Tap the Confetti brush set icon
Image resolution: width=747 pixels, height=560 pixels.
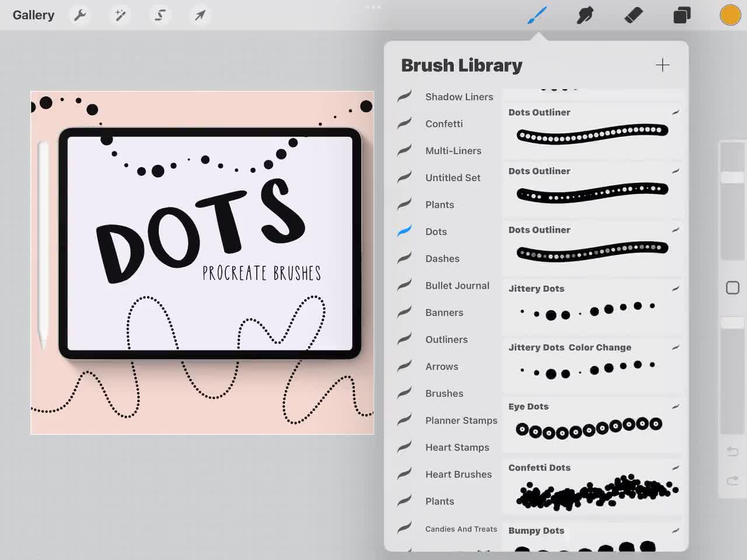pyautogui.click(x=405, y=123)
